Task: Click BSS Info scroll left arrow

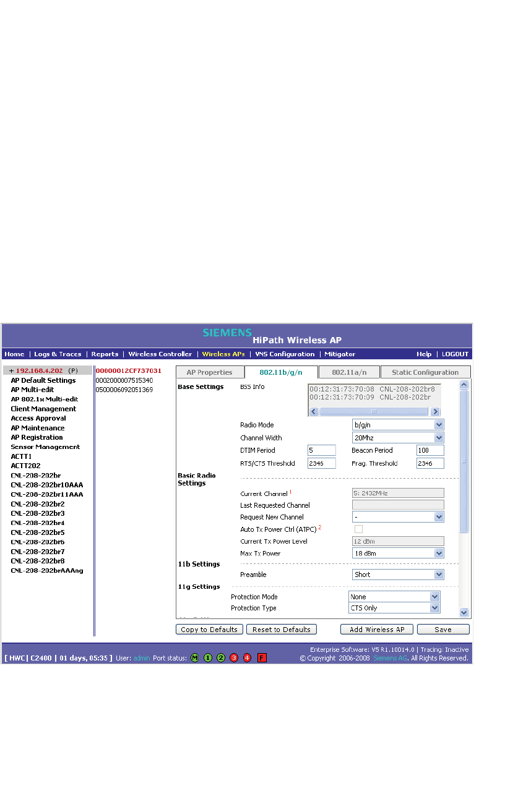Action: [313, 411]
